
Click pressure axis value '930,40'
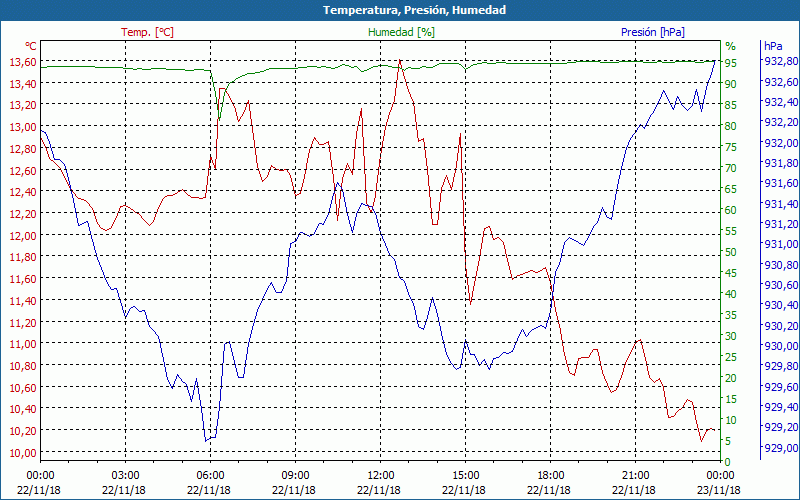[780, 305]
